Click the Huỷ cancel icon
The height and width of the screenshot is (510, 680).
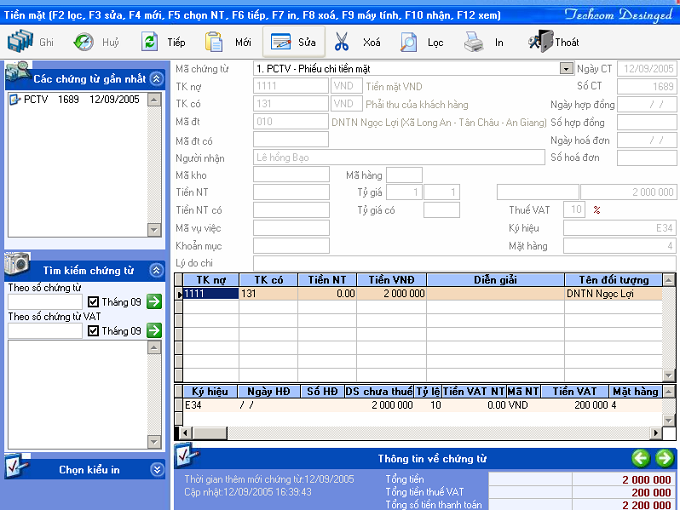point(83,42)
